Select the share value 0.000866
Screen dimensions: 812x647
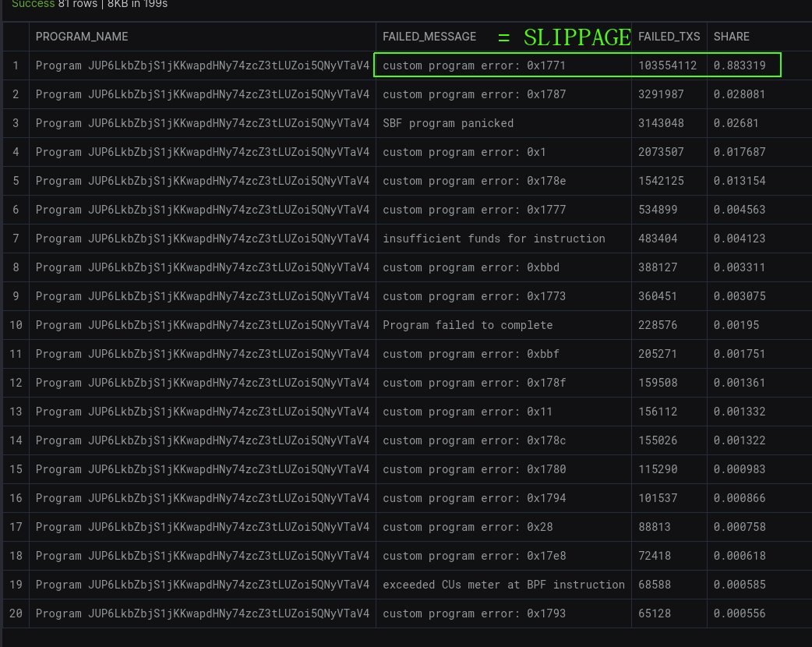pos(740,498)
